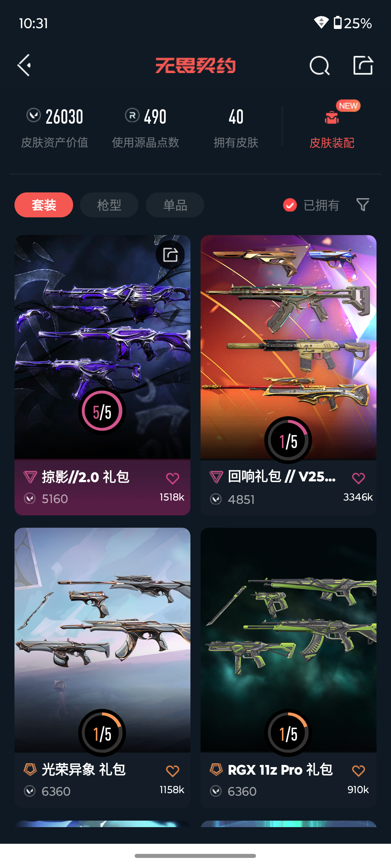Open the search magnifier icon
Screen dimensions: 391x868
320,65
